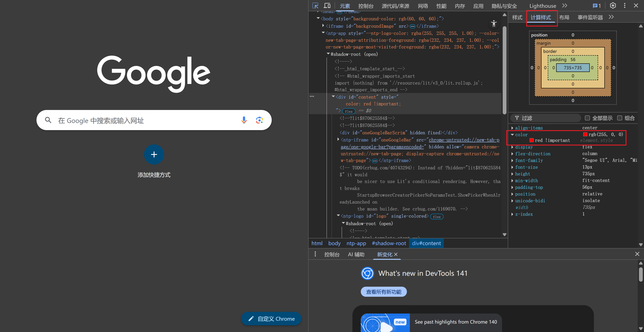Click the red color swatch beside rgb(255, 0, 0)

(585, 134)
